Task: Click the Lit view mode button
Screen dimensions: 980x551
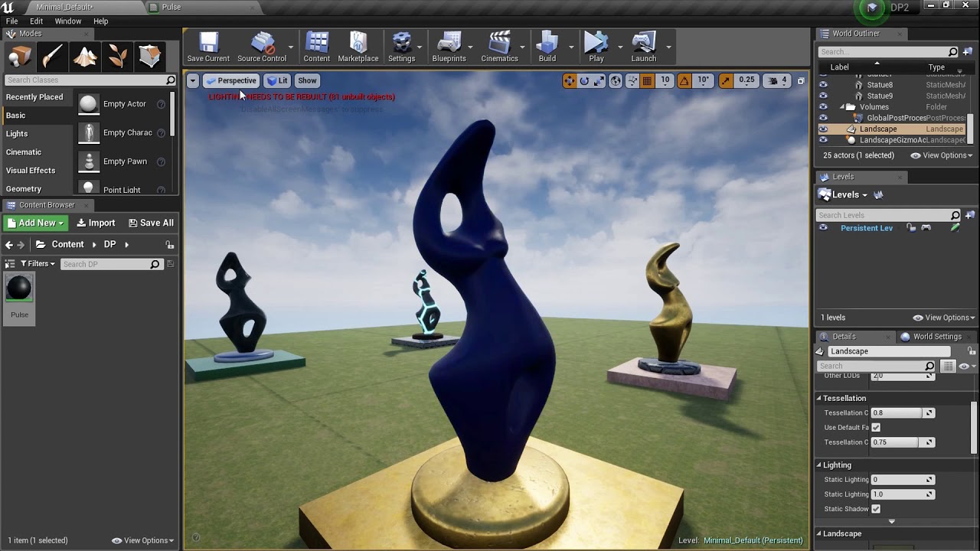Action: [x=277, y=80]
